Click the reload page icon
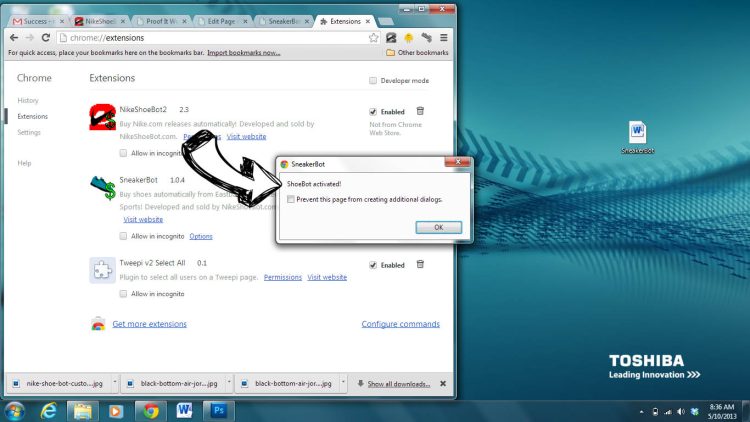750x422 pixels. [46, 37]
